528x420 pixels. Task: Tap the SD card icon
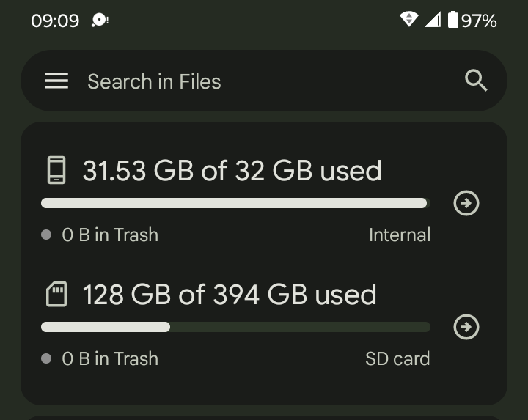pos(56,295)
